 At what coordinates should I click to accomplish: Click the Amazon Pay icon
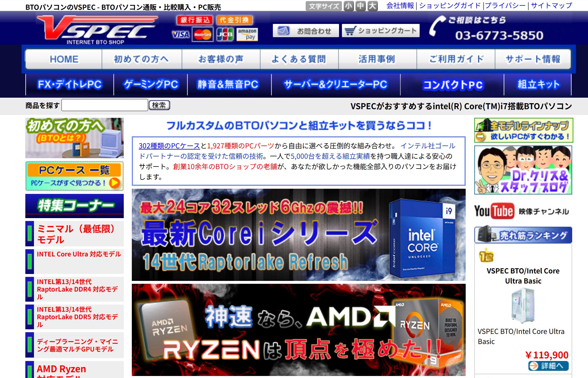tap(247, 35)
